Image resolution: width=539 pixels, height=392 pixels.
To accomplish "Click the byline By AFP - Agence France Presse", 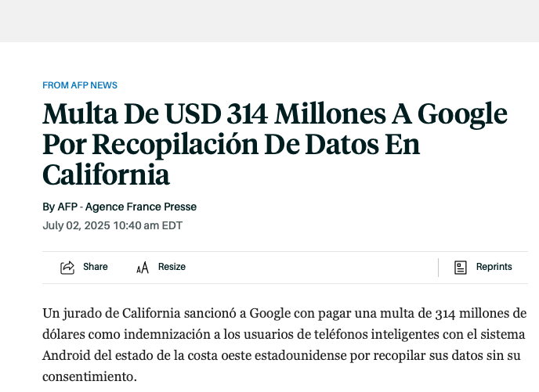I will 120,207.
